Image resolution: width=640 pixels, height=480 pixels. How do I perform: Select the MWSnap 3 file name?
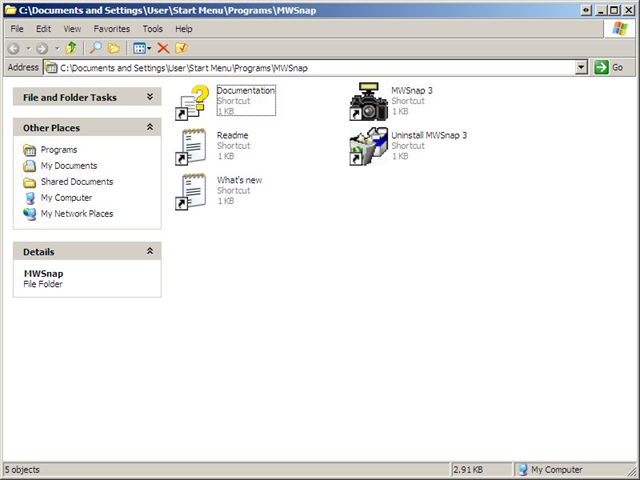411,90
